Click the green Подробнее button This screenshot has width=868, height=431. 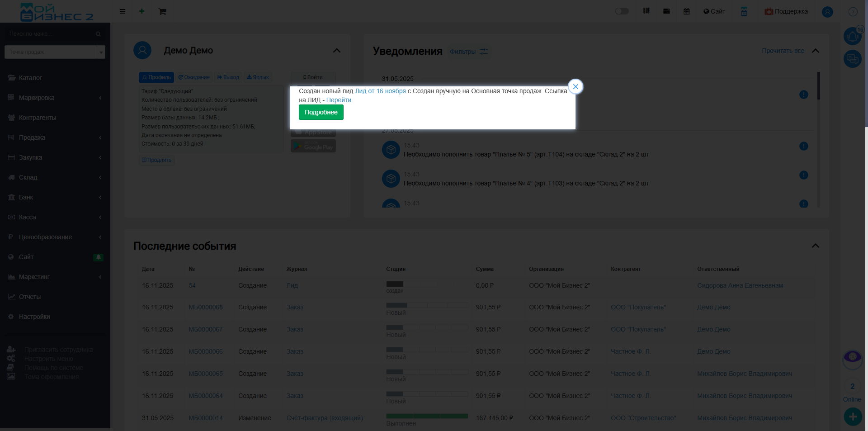(x=321, y=112)
